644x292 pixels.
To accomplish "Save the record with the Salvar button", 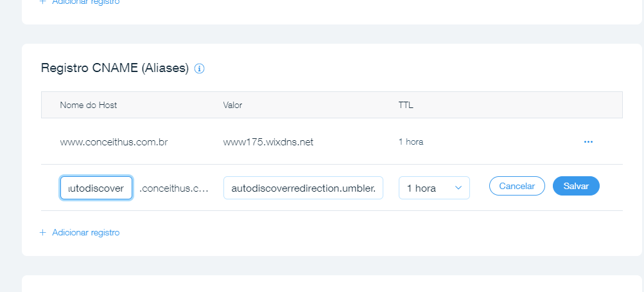I will point(576,186).
